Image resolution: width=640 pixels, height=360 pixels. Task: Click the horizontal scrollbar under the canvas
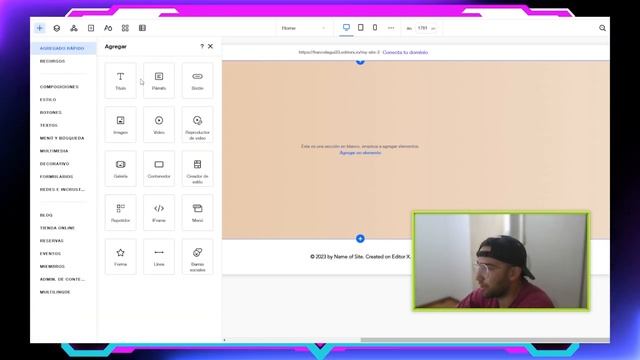[x=485, y=340]
